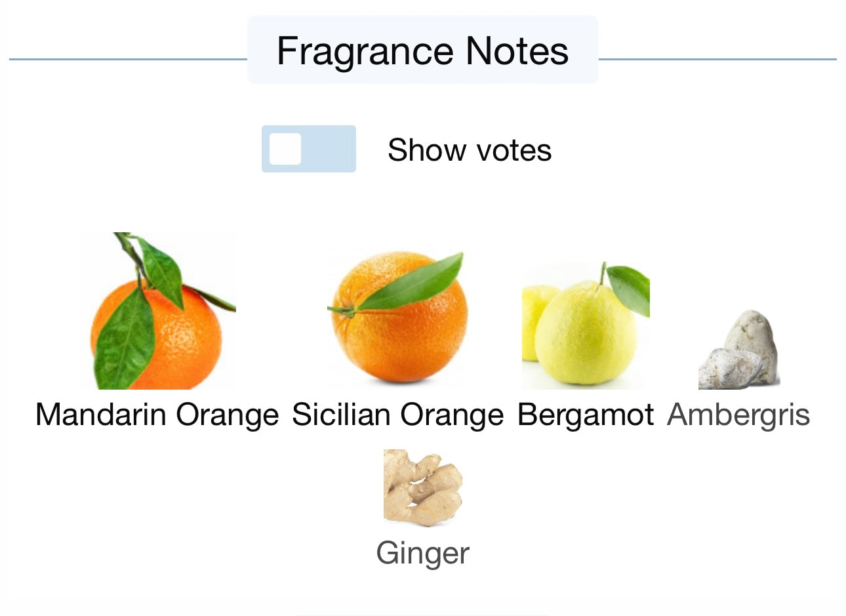This screenshot has width=846, height=616.
Task: Open the Sicilian Orange note link
Action: tap(398, 415)
